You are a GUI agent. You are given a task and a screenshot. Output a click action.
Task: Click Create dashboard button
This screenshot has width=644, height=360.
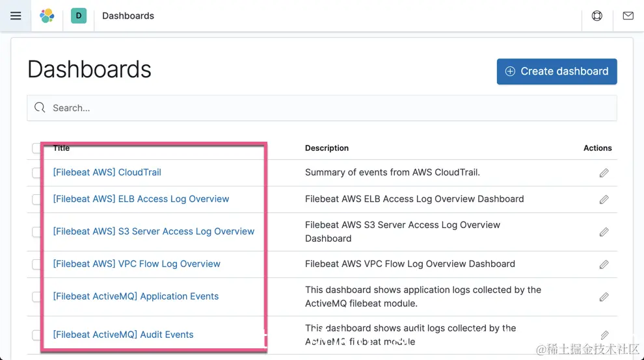[x=557, y=71]
